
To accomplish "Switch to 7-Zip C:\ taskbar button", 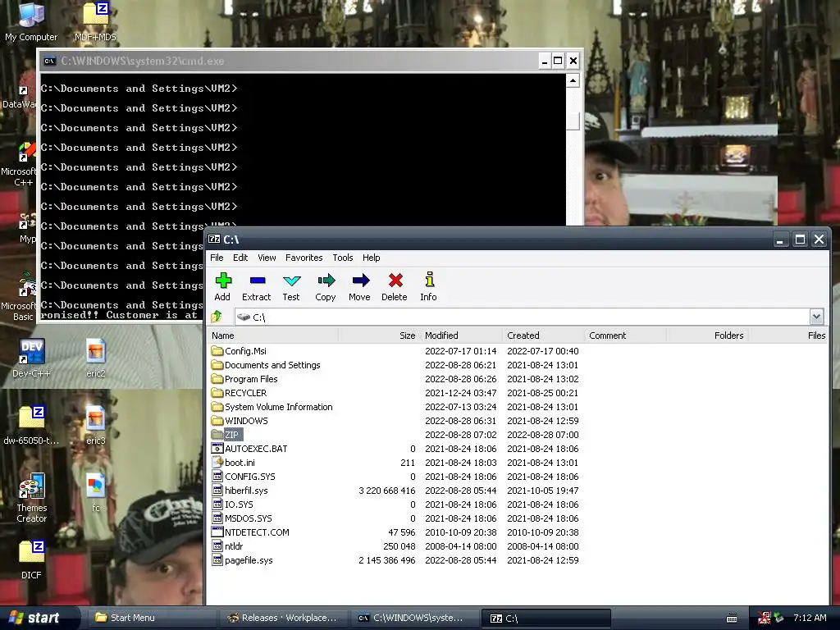I will coord(546,618).
